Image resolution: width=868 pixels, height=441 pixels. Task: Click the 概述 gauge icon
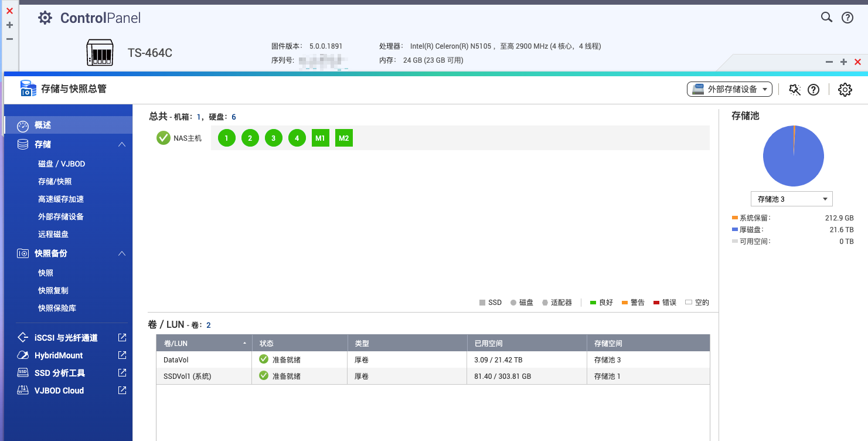(23, 125)
